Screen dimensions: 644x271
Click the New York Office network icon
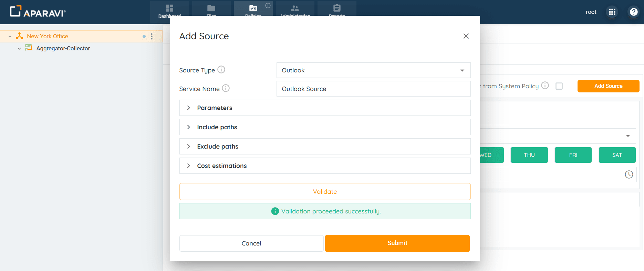pos(20,36)
